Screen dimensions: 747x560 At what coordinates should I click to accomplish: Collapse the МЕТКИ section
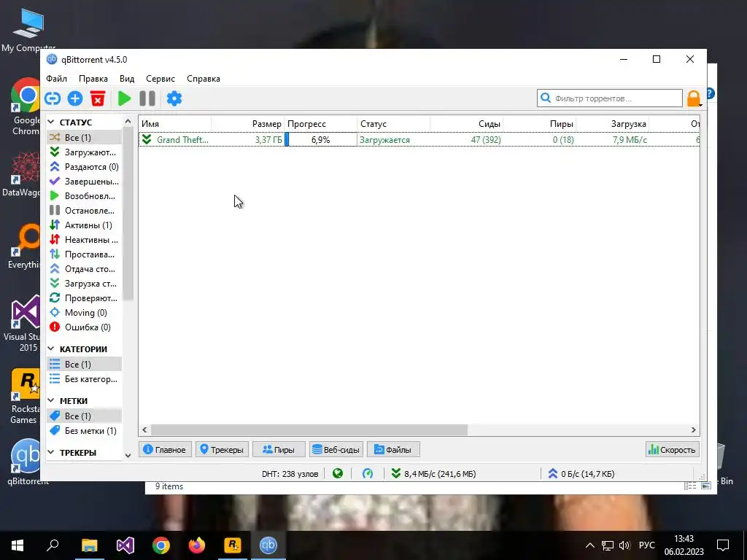pos(51,400)
